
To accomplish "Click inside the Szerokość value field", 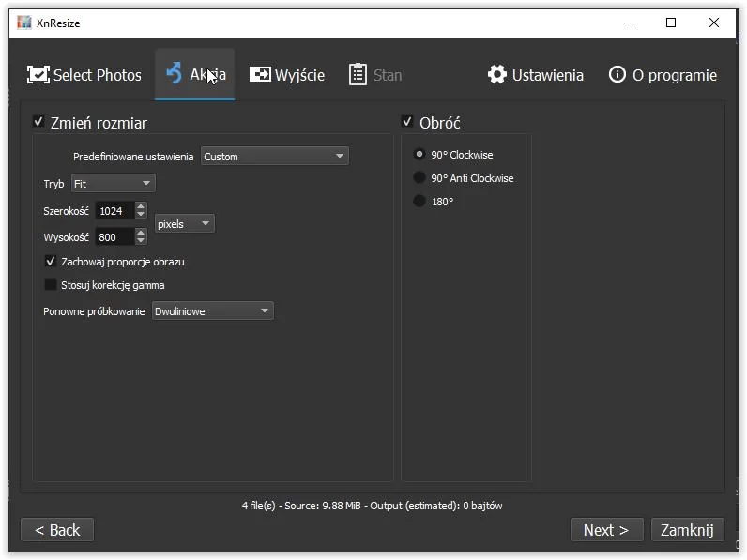I will click(x=114, y=211).
